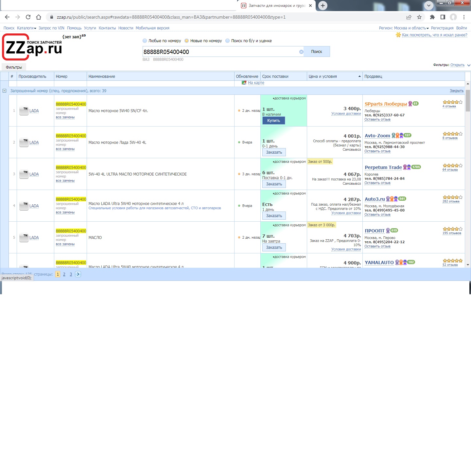
Task: Go to next results page arrow
Action: (x=78, y=274)
